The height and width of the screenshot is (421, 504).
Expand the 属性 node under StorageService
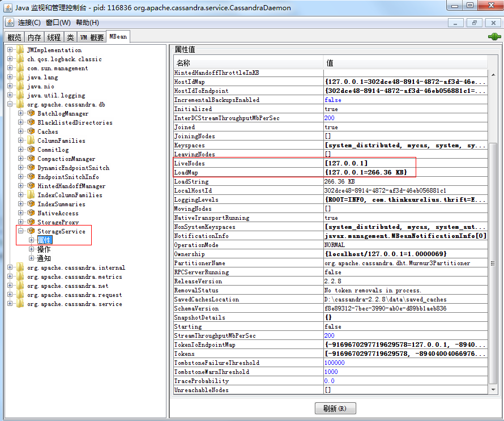(x=31, y=240)
